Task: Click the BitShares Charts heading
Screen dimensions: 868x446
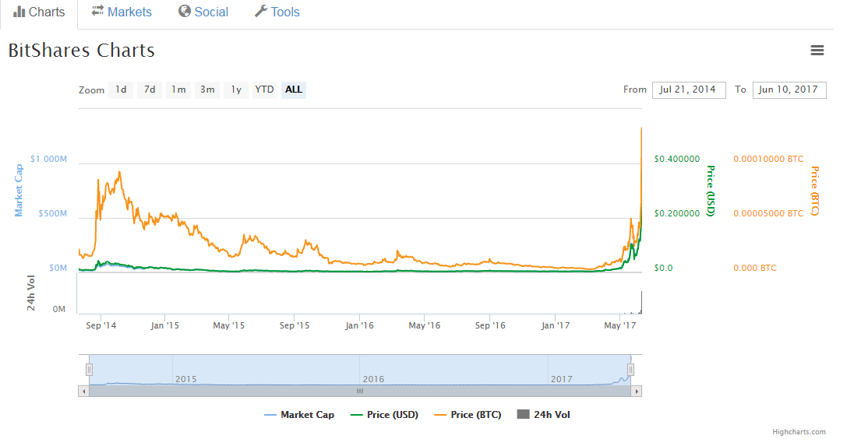Action: 81,51
